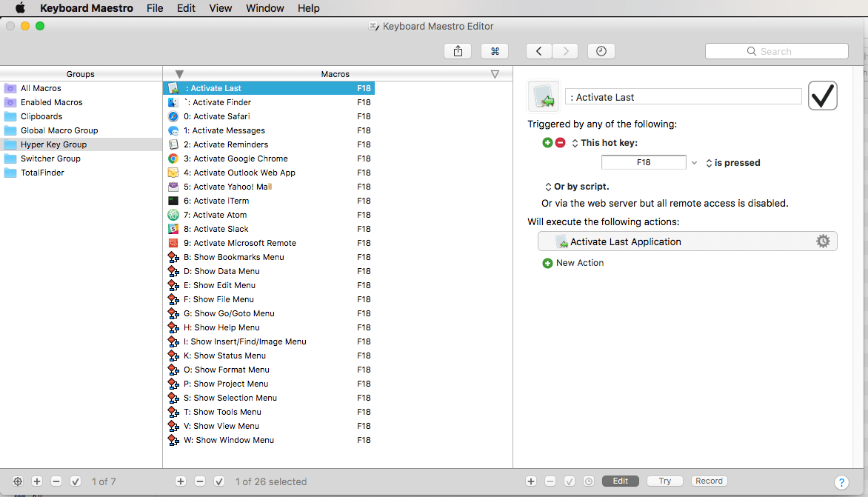Add a trigger with green plus
The image size is (868, 497).
547,143
